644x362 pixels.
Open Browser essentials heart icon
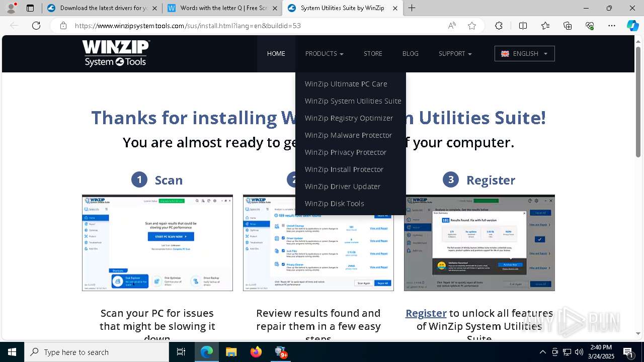coord(590,26)
